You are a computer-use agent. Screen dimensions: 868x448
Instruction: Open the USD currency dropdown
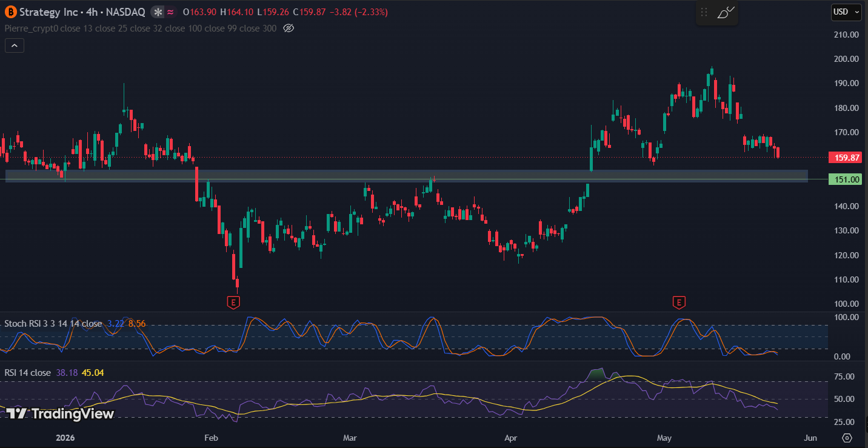pos(846,12)
